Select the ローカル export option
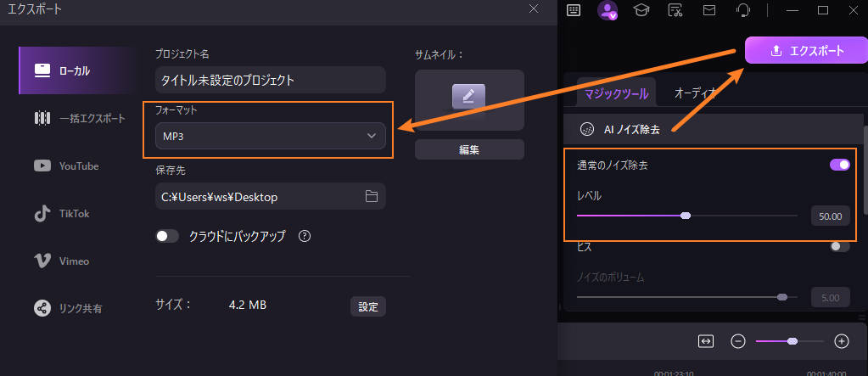868x376 pixels. [76, 70]
